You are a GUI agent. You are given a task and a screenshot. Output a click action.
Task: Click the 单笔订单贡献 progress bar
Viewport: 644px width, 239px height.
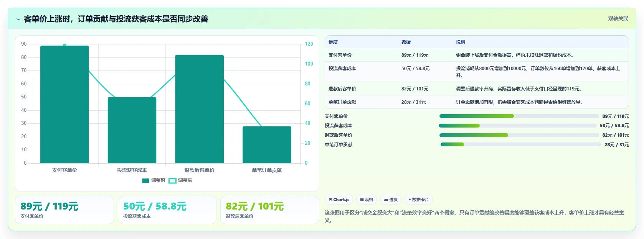tap(521, 144)
